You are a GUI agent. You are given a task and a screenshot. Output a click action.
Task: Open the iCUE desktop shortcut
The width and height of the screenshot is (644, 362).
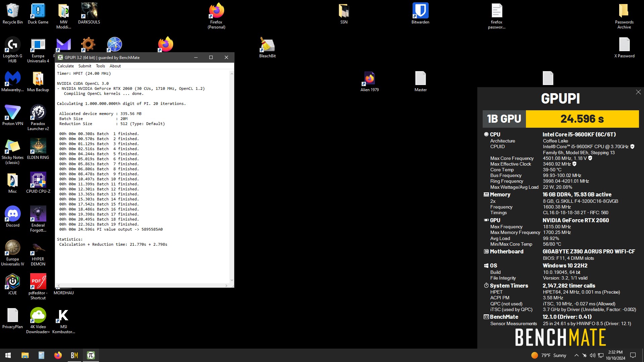pyautogui.click(x=12, y=285)
